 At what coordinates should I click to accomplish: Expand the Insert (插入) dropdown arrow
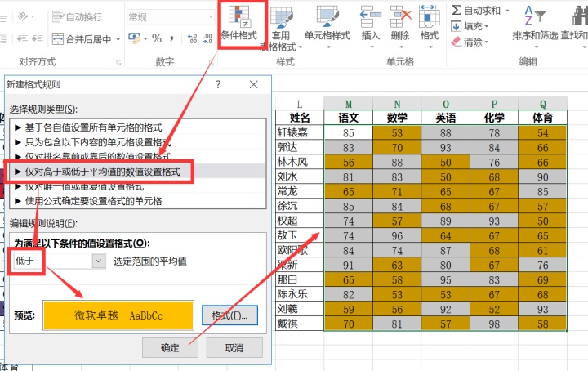tap(372, 47)
